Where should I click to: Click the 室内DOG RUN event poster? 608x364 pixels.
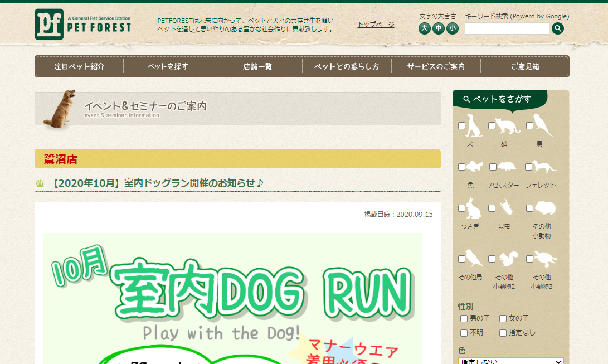click(232, 298)
